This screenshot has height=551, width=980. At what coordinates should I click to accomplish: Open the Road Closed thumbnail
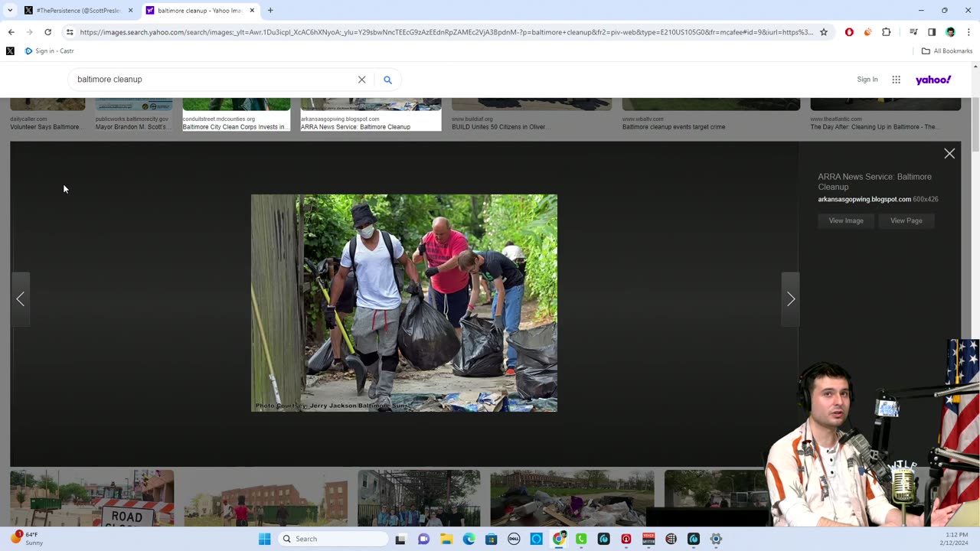point(92,498)
